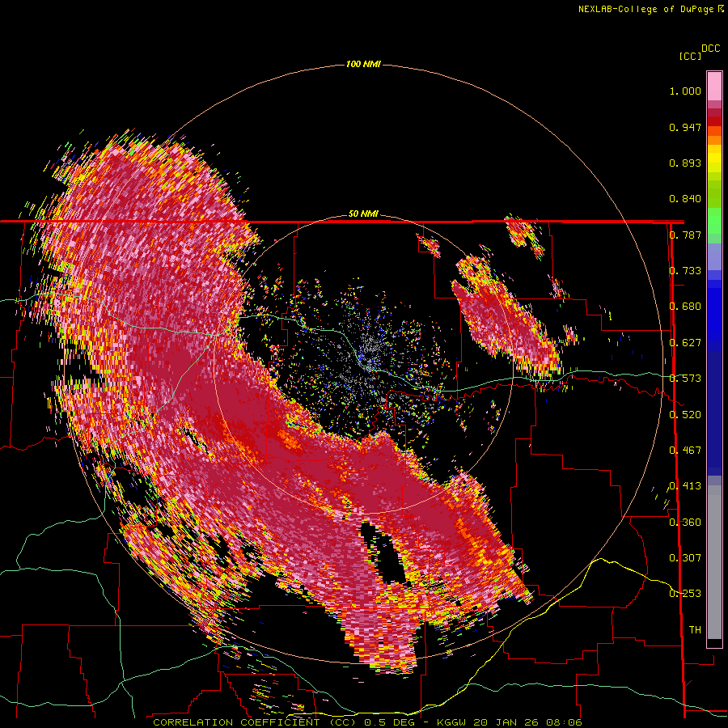Click the 0.947 scale value

pyautogui.click(x=685, y=127)
